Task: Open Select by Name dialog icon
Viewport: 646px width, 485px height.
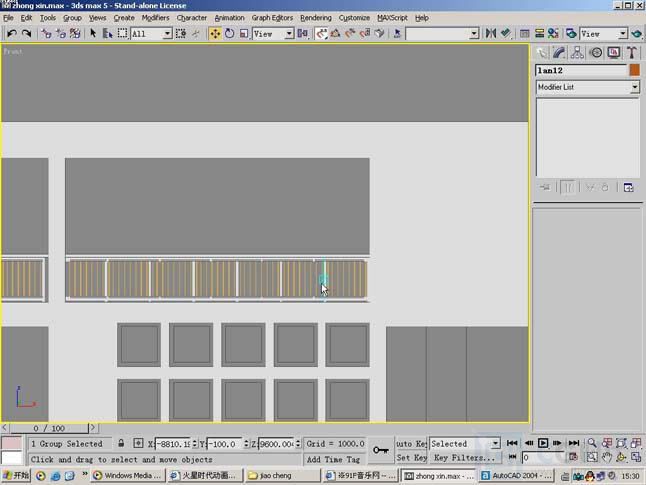Action: point(108,33)
